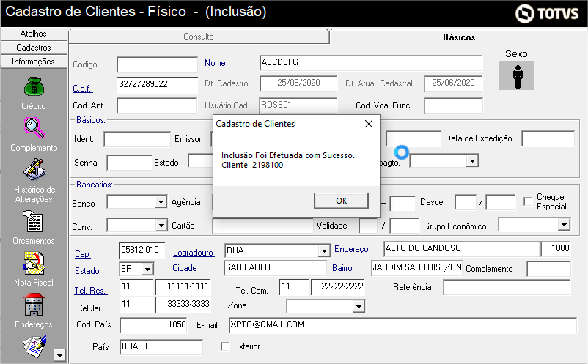Click the Data de Expedição field

tap(548, 138)
